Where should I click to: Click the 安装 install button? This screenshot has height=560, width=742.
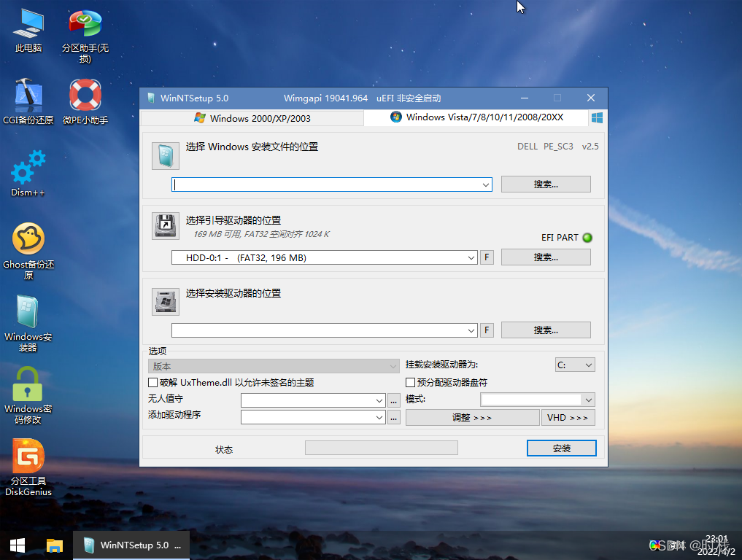(x=561, y=448)
